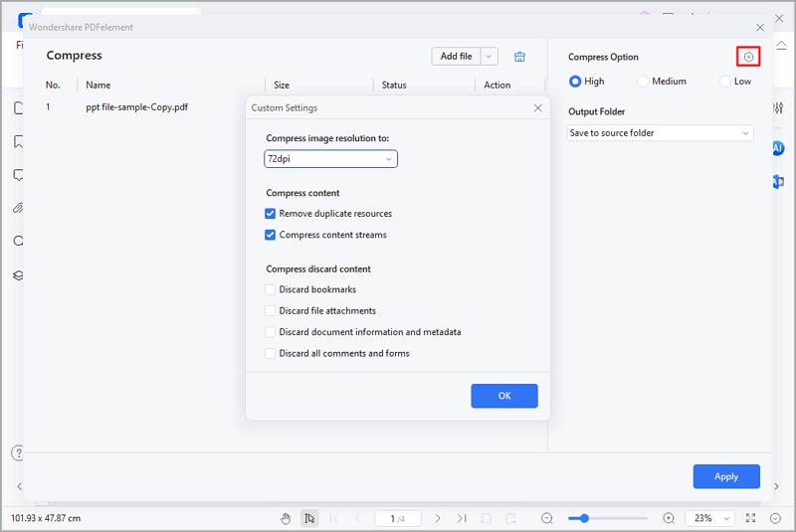Expand the Add file dropdown arrow

pos(489,57)
